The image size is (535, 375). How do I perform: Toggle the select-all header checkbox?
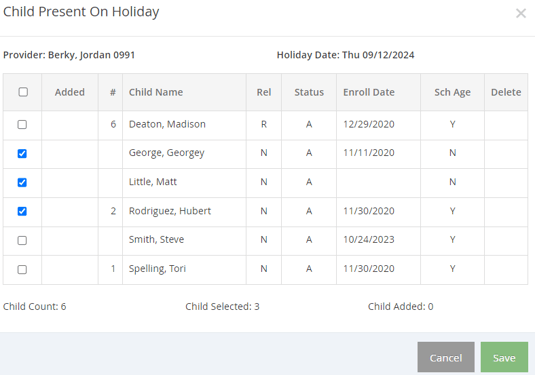(23, 92)
